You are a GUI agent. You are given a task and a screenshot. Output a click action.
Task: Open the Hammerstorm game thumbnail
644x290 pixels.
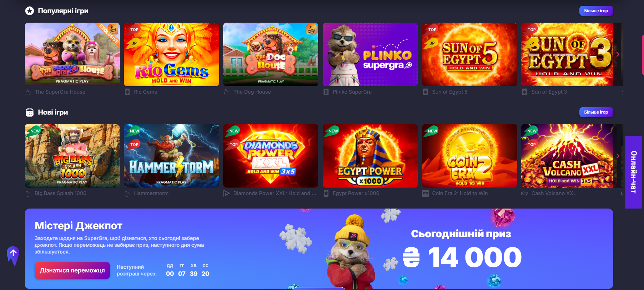click(x=171, y=156)
